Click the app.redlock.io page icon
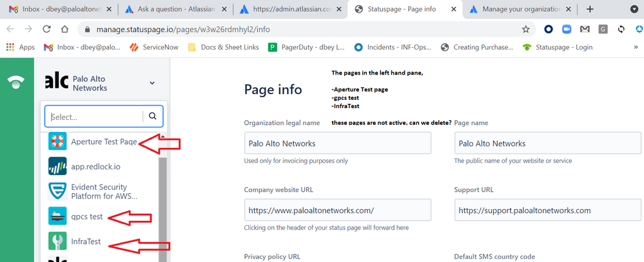This screenshot has width=644, height=262. [57, 166]
